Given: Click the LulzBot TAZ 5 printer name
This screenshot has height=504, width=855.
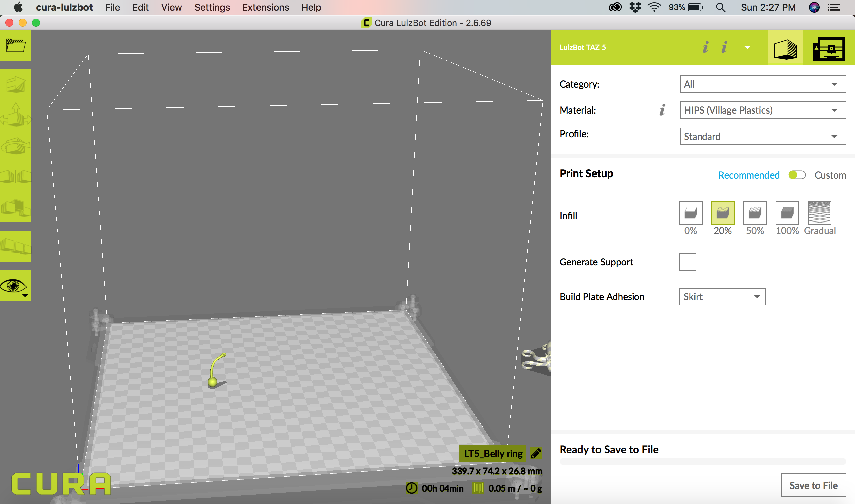Looking at the screenshot, I should click(x=582, y=47).
